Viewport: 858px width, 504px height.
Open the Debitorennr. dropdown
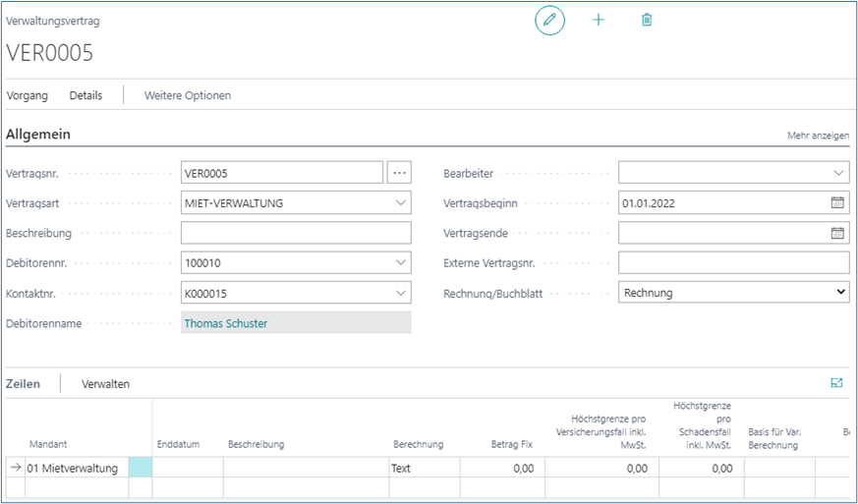coord(400,262)
